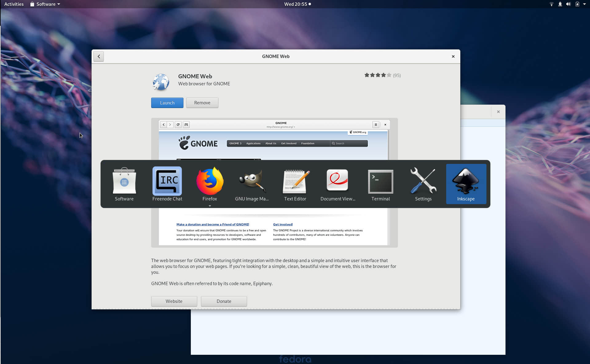Screen dimensions: 590x364
Task: Open the Activities overview
Action: coord(14,4)
